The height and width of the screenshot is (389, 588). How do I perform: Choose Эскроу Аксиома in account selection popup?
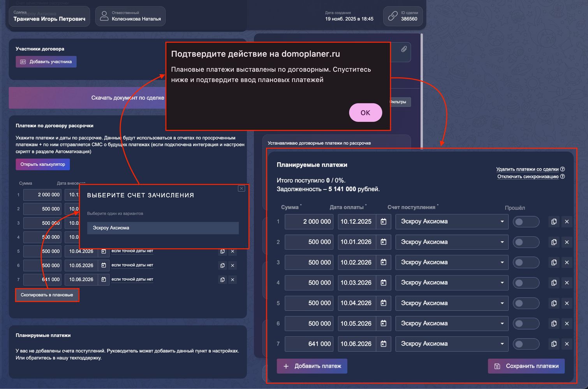pyautogui.click(x=163, y=228)
